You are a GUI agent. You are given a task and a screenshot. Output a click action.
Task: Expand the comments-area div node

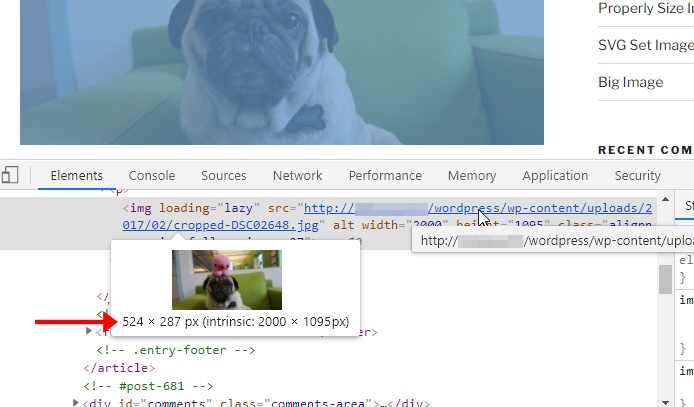(x=76, y=403)
